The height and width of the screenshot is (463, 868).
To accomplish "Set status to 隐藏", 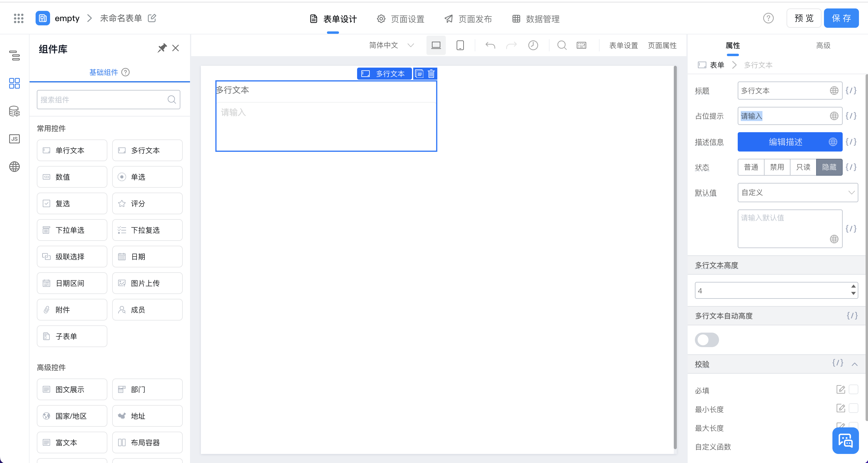I will pyautogui.click(x=829, y=167).
